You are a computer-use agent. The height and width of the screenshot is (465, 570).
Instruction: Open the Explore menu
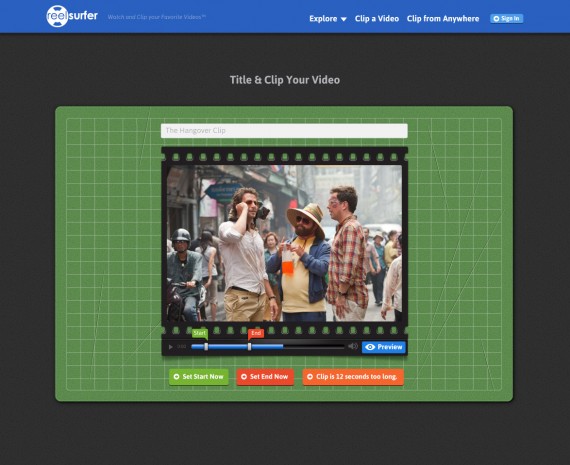[328, 19]
